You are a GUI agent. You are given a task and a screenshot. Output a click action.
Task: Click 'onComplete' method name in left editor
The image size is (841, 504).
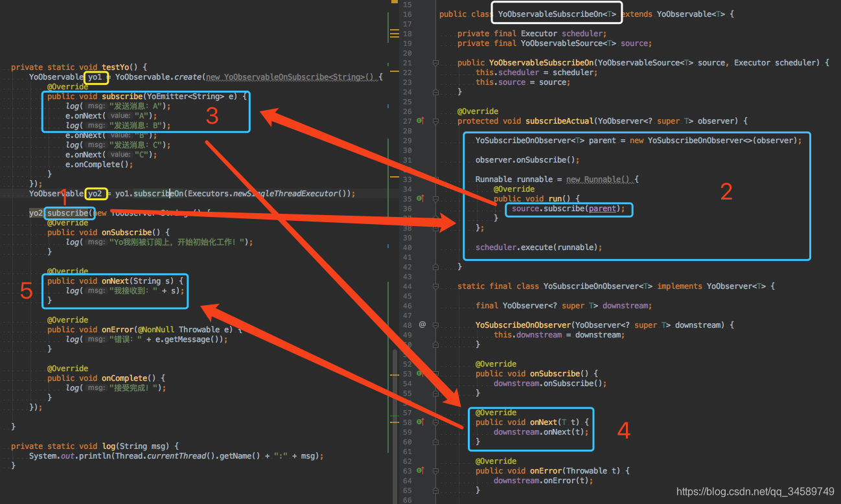[124, 378]
